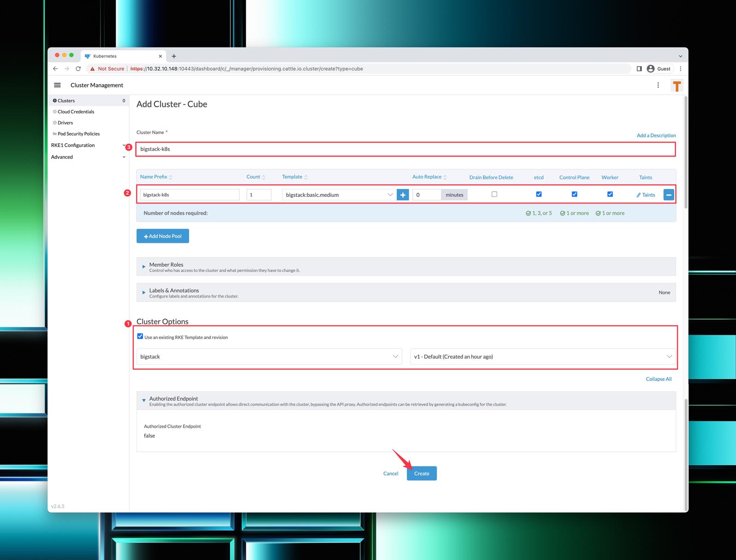Image resolution: width=736 pixels, height=560 pixels.
Task: Focus the Auto Replace minutes input
Action: click(427, 195)
